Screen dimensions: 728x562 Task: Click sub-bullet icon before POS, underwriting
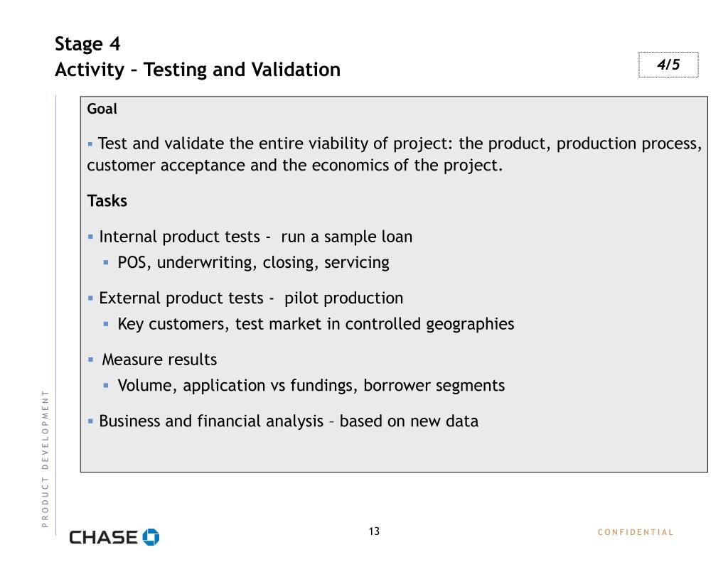(x=106, y=263)
